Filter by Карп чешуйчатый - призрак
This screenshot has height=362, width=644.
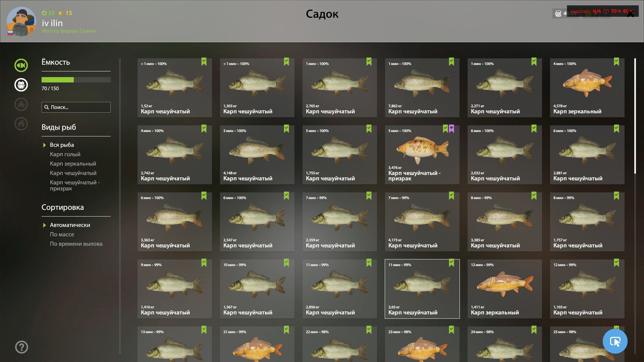(x=75, y=185)
